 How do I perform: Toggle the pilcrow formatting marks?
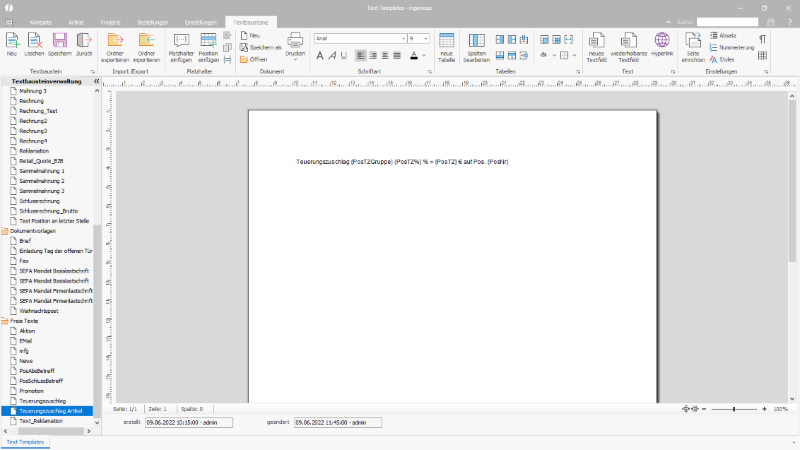tap(762, 39)
